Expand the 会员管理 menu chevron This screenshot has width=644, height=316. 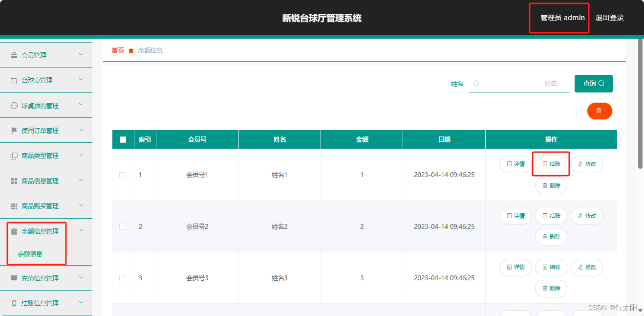(81, 55)
